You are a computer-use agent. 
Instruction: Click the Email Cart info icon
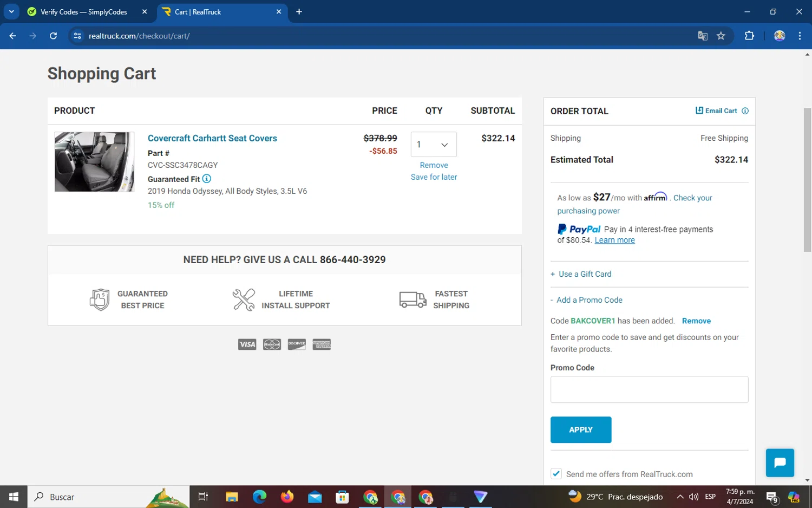click(745, 110)
